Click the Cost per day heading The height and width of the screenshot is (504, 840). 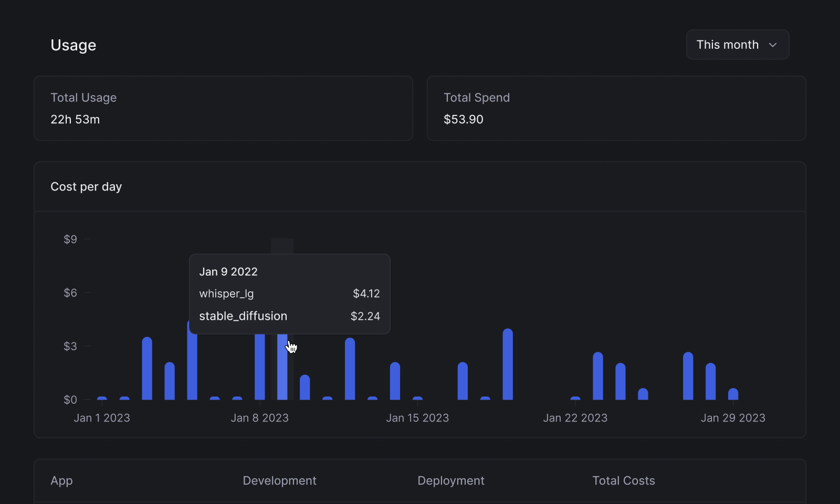coord(86,187)
